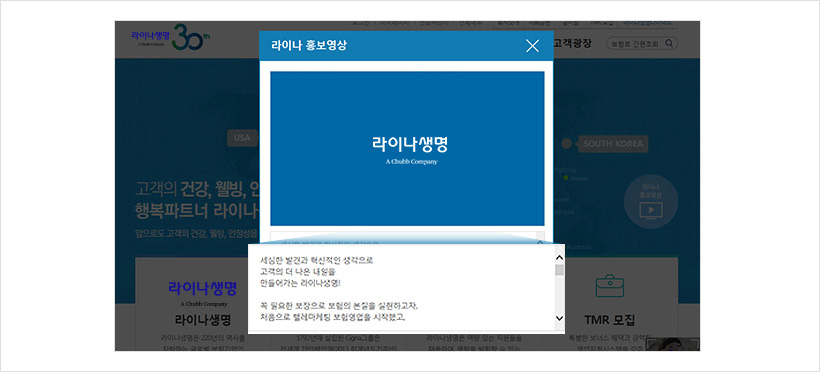
Task: Click search magnifier icon in header
Action: (x=669, y=43)
